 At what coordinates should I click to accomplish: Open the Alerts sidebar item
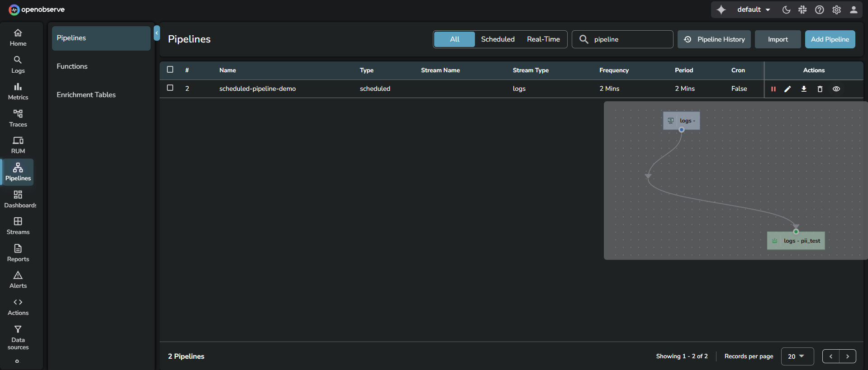(x=18, y=280)
